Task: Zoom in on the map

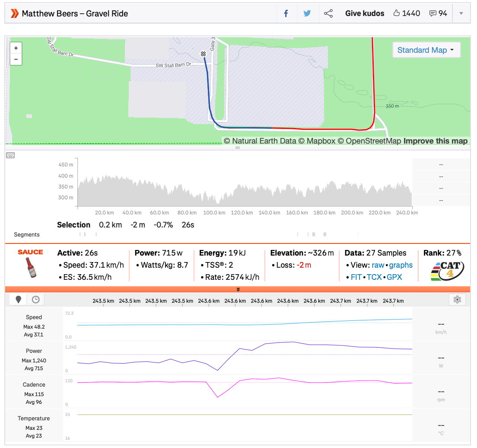Action: (x=16, y=48)
